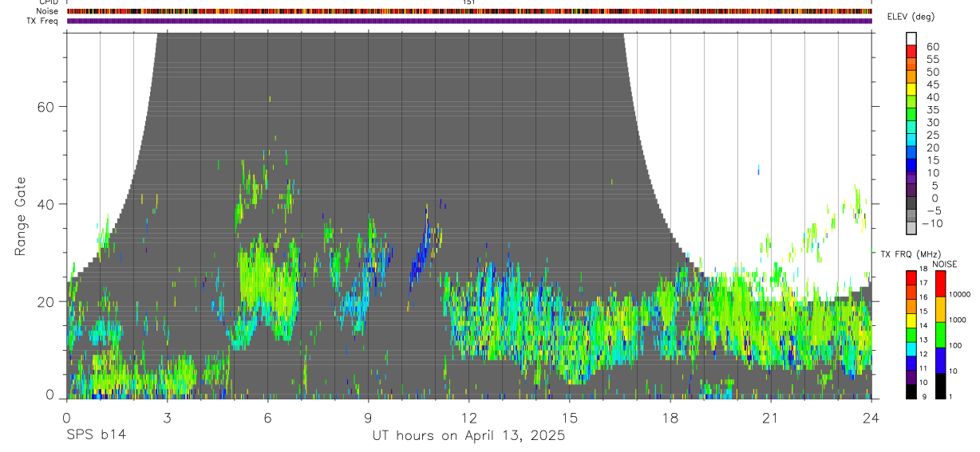
Task: Click the 'NOISE' legend title
Action: 946,264
